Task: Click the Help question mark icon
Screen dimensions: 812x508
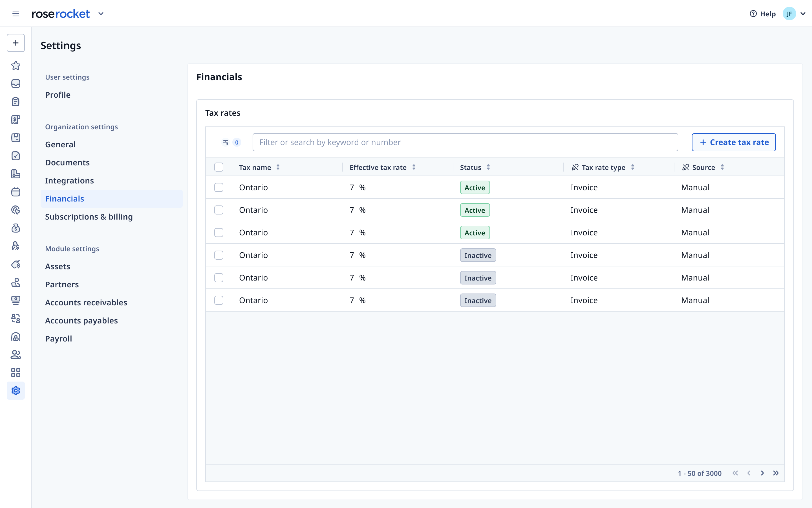Action: 753,14
